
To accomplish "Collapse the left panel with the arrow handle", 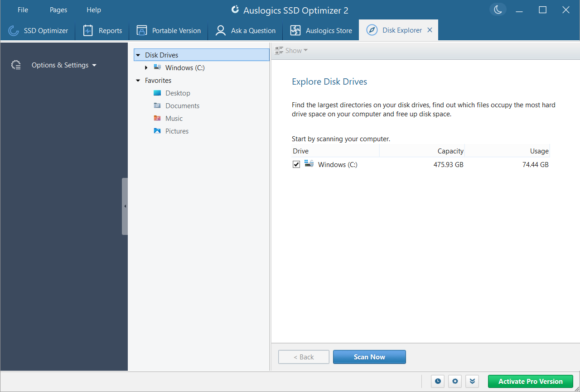I will [125, 206].
